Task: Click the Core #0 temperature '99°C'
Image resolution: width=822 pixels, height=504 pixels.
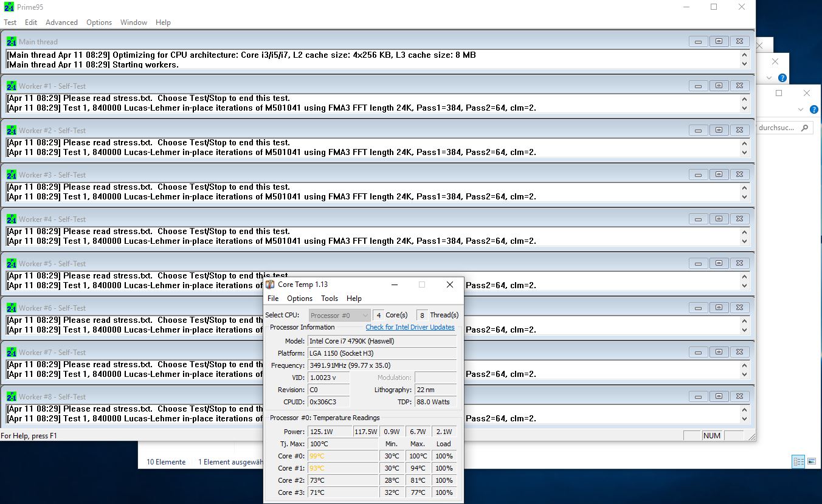Action: click(x=343, y=456)
